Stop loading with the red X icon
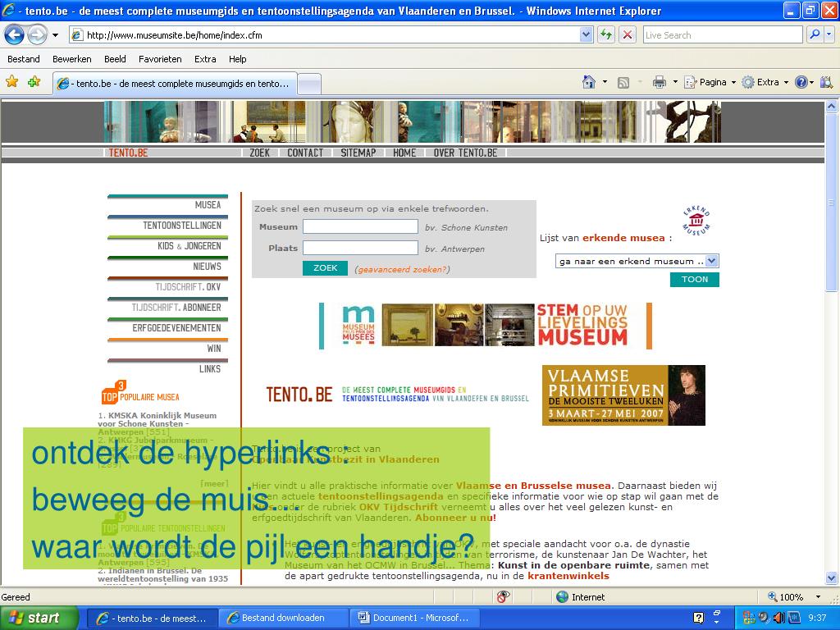The image size is (840, 630). tap(628, 35)
